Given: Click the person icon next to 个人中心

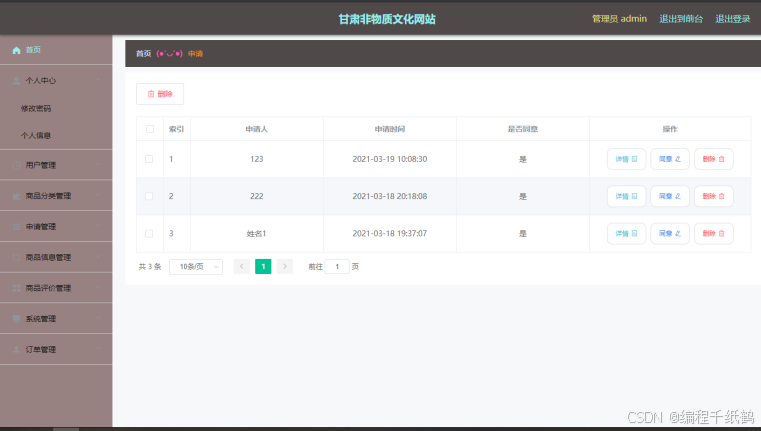Looking at the screenshot, I should (x=17, y=81).
